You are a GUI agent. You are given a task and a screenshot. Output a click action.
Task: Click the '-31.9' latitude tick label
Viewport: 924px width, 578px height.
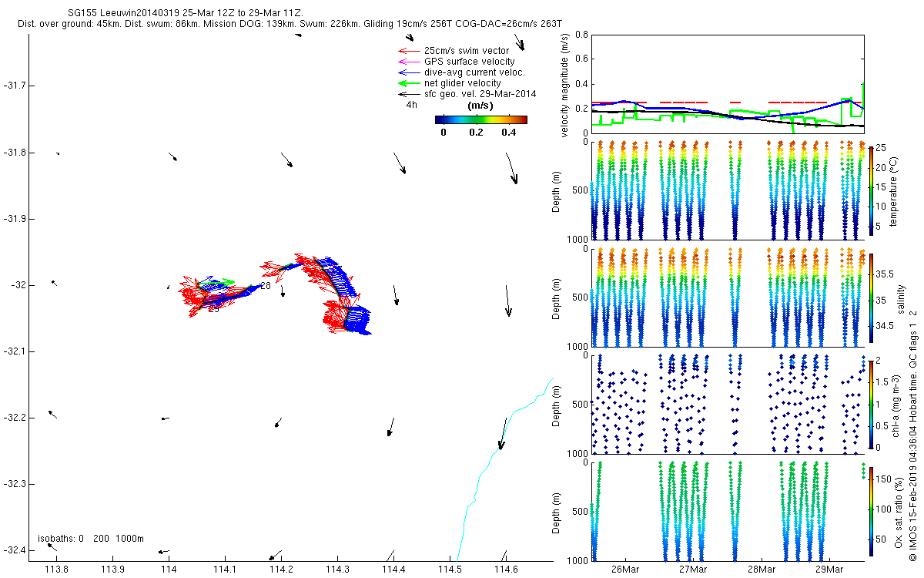click(15, 219)
